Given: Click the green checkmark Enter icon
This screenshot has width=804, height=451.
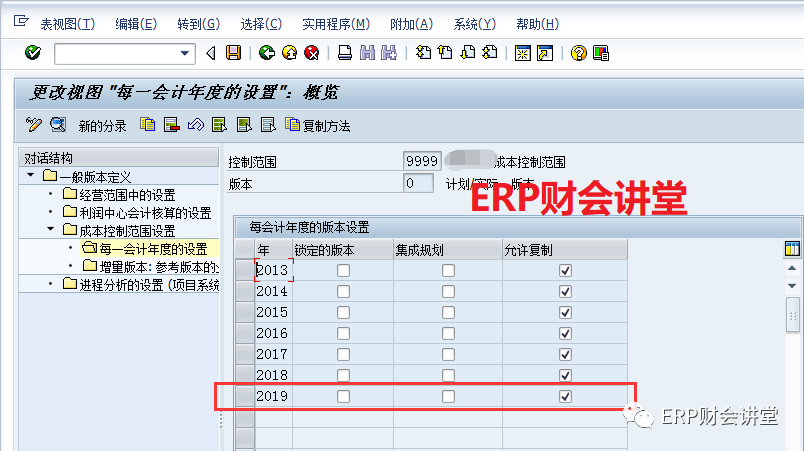Looking at the screenshot, I should 32,53.
